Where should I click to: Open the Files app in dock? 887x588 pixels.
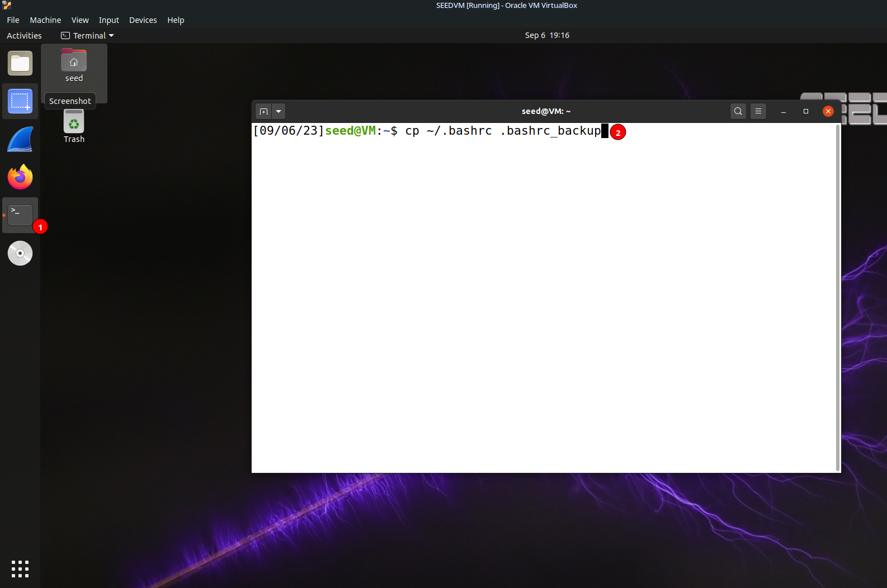20,64
